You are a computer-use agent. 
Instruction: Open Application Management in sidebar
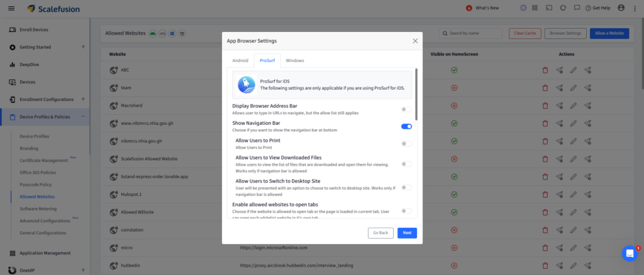45,253
